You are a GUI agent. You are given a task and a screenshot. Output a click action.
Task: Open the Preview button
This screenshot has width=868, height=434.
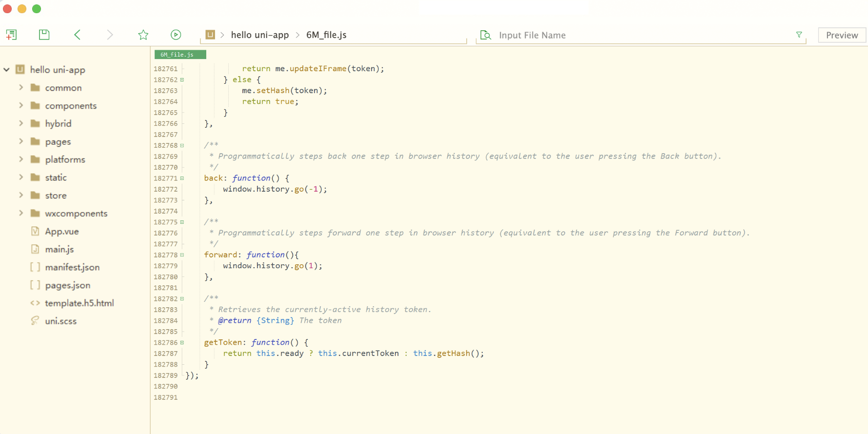click(x=842, y=35)
